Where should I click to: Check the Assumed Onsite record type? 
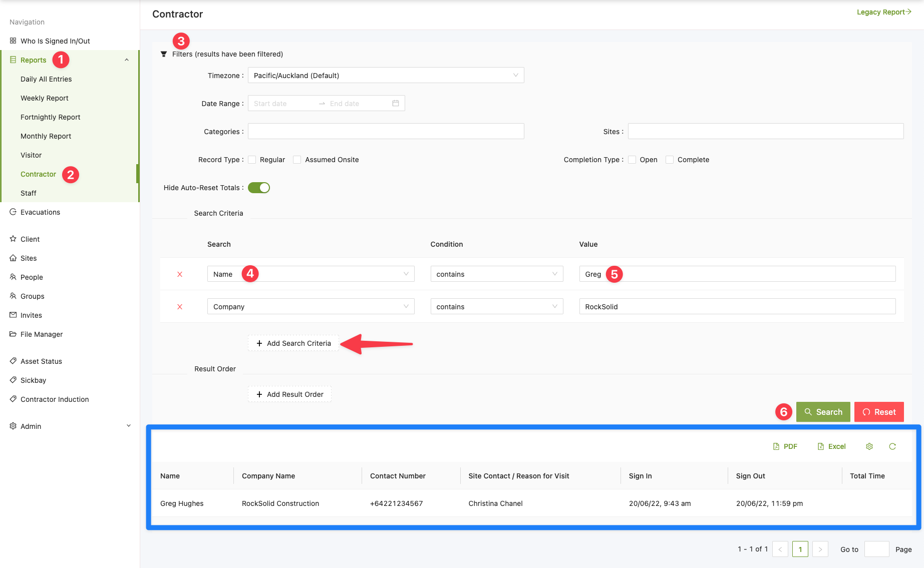pyautogui.click(x=297, y=160)
